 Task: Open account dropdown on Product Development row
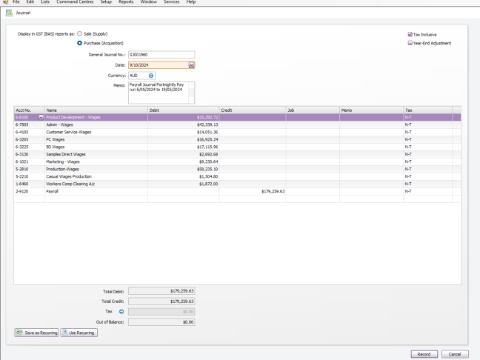[41, 117]
